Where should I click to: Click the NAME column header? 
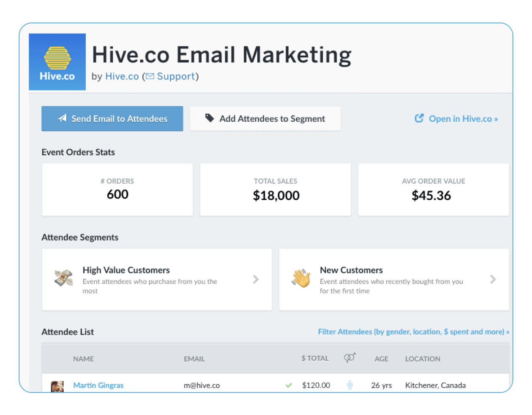(x=84, y=359)
